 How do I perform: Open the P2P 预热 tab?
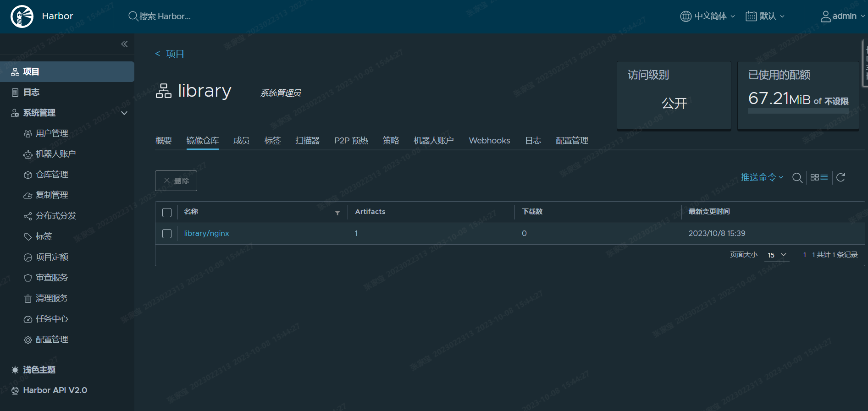coord(351,141)
